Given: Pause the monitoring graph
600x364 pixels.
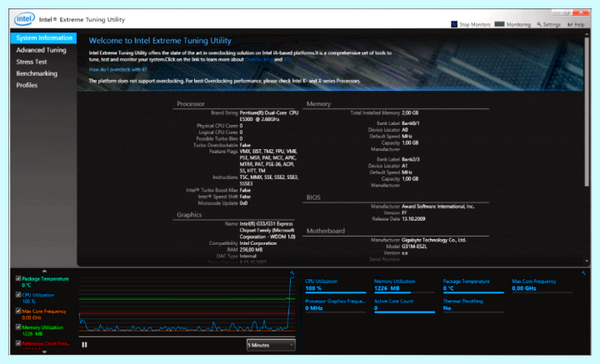Looking at the screenshot, I should click(x=85, y=344).
